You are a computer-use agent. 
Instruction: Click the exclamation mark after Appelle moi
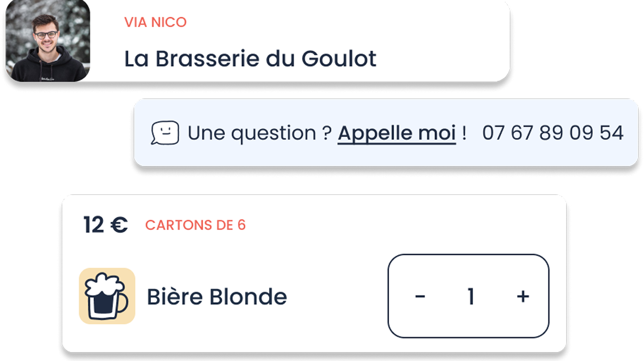tap(463, 133)
